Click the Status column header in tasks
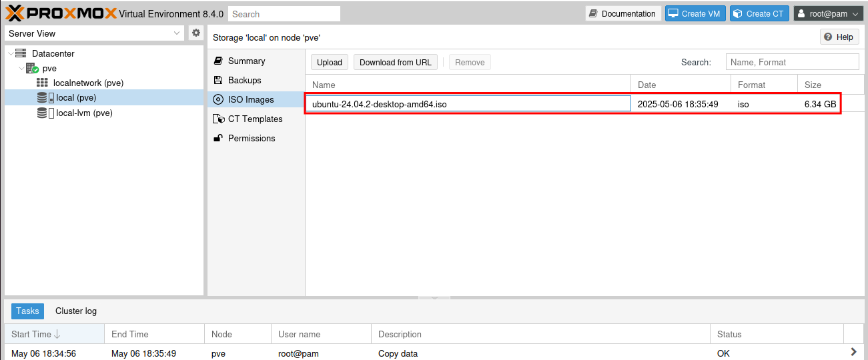868x360 pixels. pyautogui.click(x=777, y=334)
